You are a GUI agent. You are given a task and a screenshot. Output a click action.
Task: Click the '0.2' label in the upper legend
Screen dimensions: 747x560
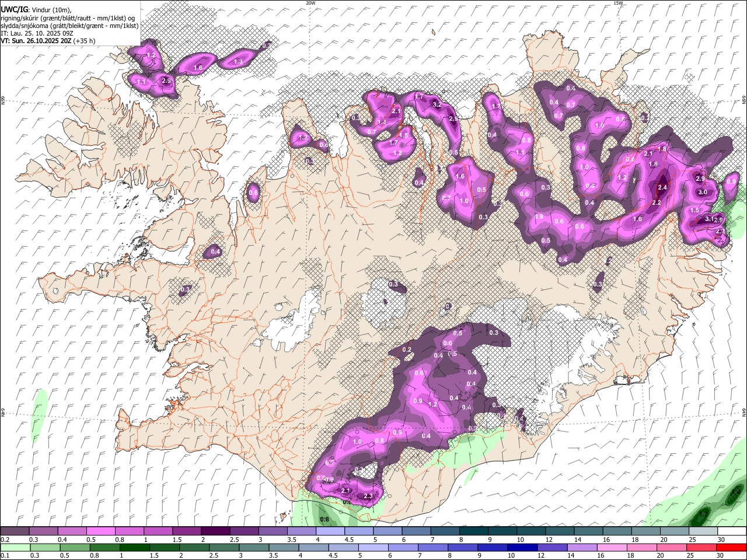(5, 540)
